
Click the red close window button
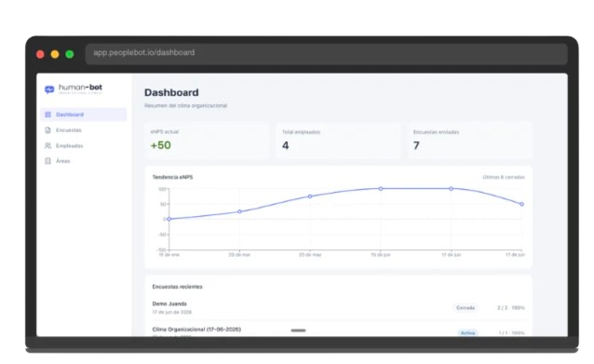(x=40, y=54)
